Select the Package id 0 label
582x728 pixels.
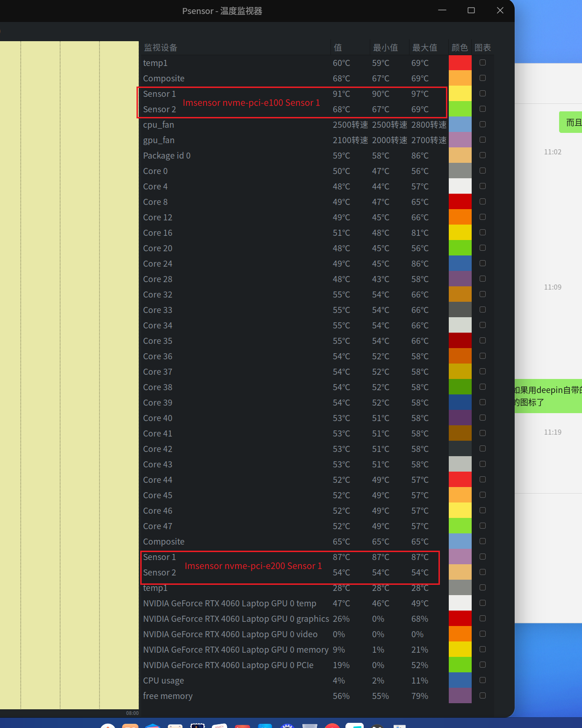click(167, 156)
